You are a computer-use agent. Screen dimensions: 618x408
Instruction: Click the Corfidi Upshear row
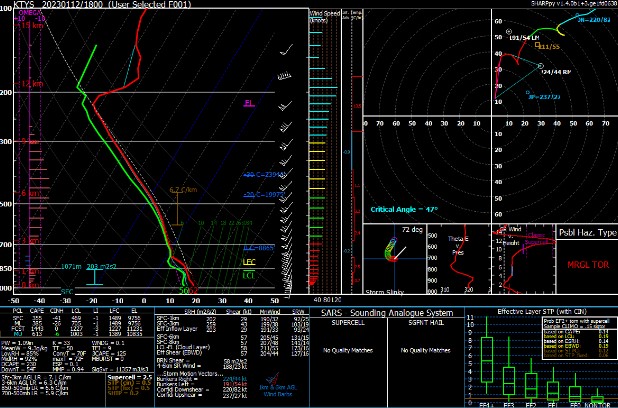click(202, 394)
